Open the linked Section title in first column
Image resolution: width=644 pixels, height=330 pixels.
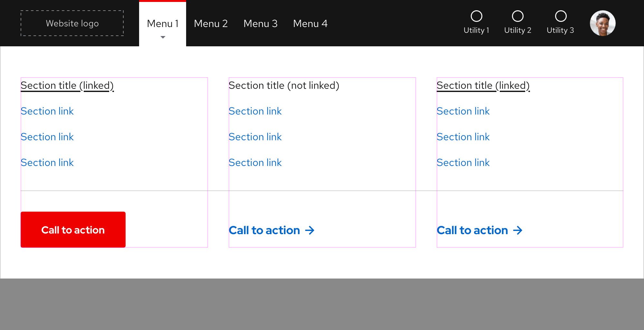pos(67,85)
